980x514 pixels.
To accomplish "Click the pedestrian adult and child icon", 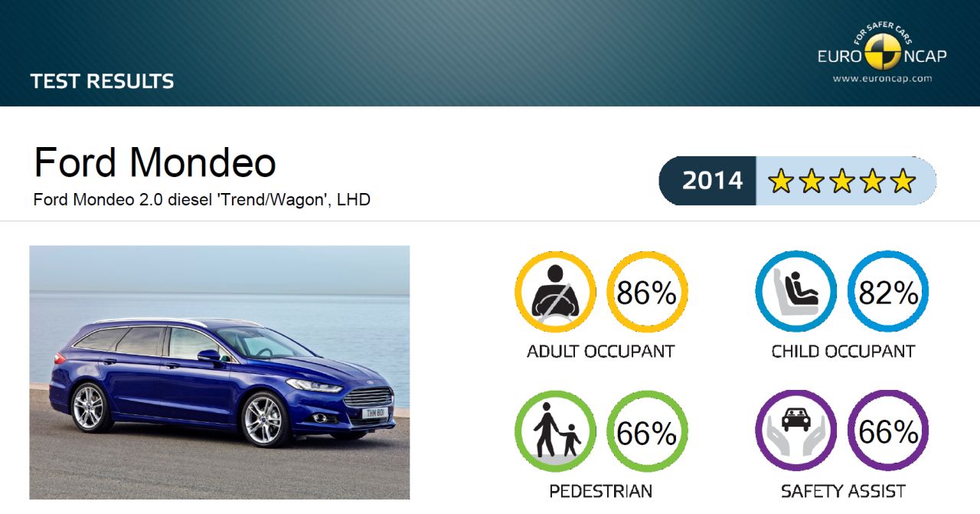I will click(x=555, y=431).
